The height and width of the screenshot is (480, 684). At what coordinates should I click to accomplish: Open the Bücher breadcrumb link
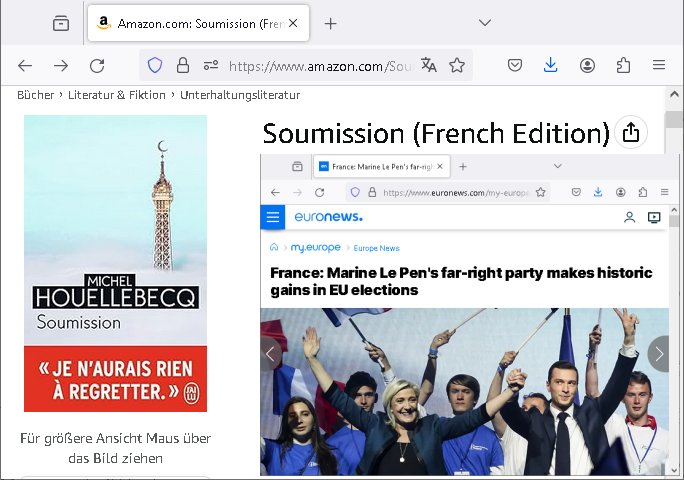point(35,95)
